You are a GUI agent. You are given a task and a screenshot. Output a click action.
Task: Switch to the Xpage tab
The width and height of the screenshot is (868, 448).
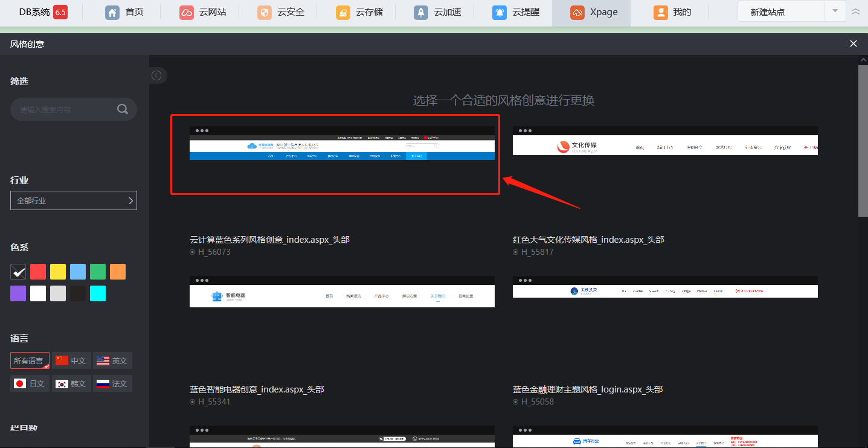click(591, 13)
